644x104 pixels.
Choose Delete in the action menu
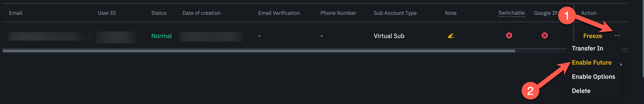click(x=581, y=91)
